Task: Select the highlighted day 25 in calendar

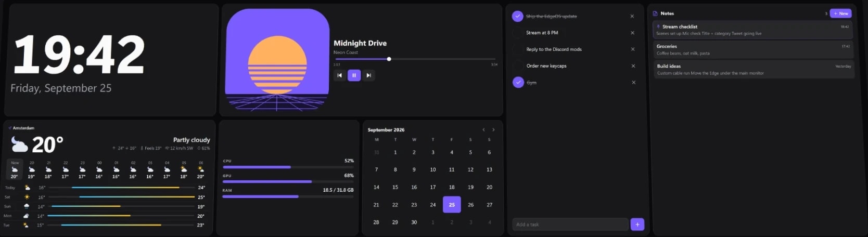Action: point(452,205)
